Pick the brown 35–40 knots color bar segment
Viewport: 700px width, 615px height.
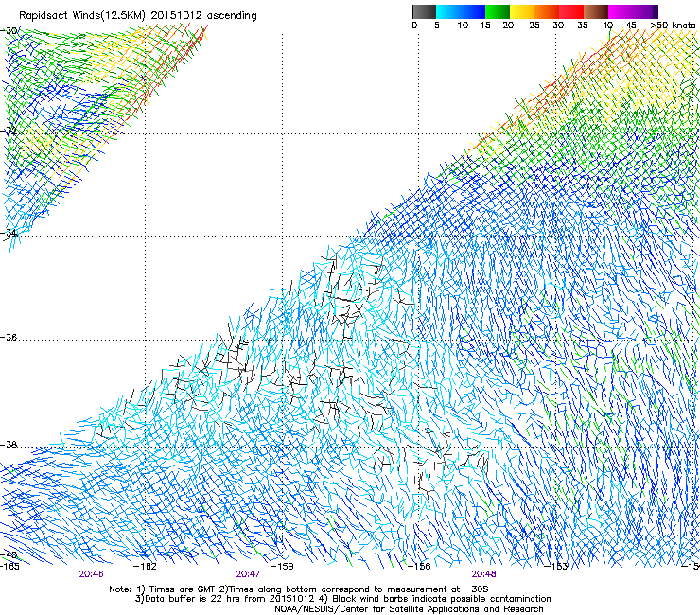pyautogui.click(x=596, y=11)
